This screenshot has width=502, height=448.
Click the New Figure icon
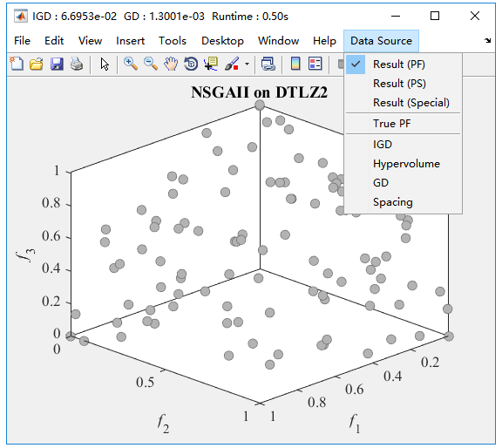[x=17, y=64]
